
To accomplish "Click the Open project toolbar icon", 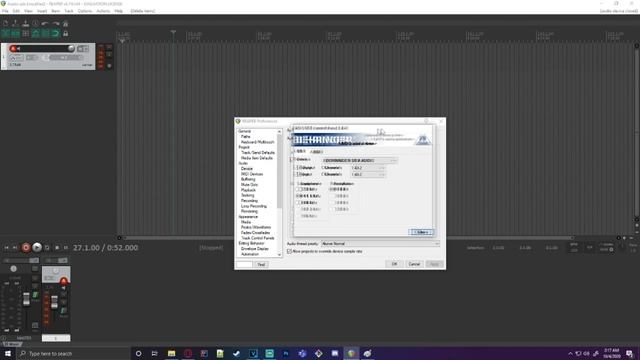I will 15,24.
